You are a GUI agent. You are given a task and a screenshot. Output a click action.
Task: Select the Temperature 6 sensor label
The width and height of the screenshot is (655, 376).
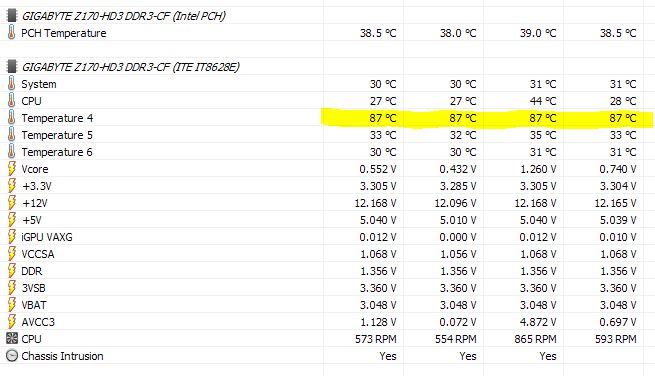click(x=57, y=152)
